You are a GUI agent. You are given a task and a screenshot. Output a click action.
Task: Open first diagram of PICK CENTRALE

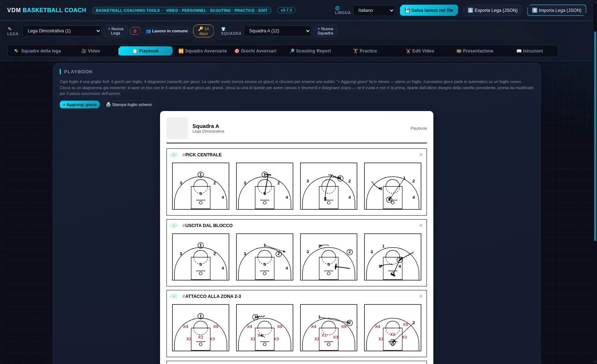click(201, 186)
